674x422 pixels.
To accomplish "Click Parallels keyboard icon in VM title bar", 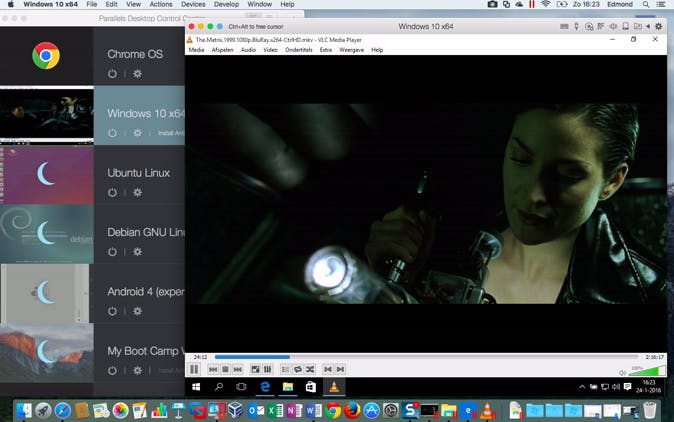I will pyautogui.click(x=564, y=27).
